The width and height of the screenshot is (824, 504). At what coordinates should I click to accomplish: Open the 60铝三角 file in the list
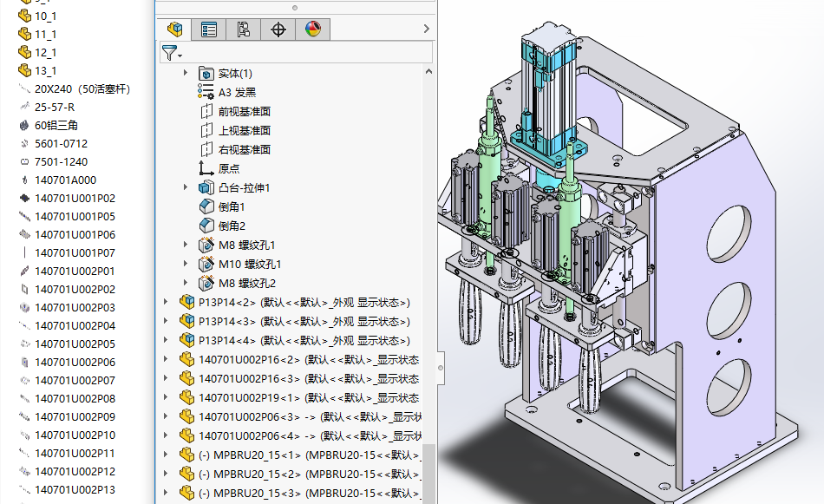[56, 125]
